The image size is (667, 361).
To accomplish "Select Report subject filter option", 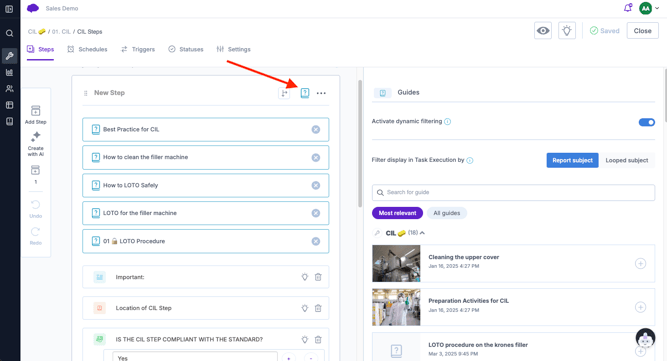I will pos(572,160).
